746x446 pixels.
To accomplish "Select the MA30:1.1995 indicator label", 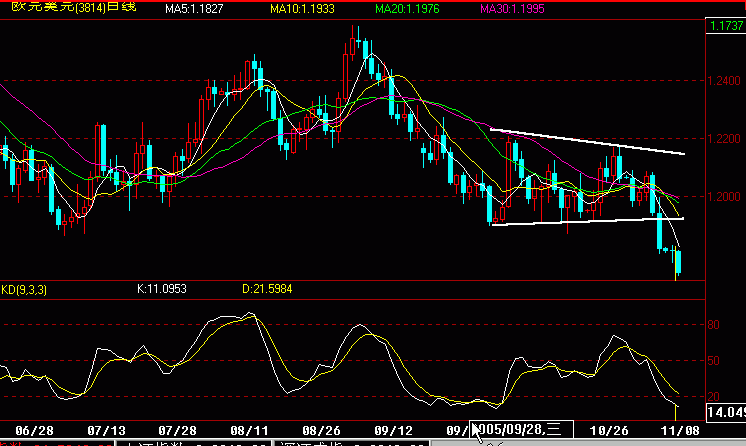I will click(x=512, y=9).
